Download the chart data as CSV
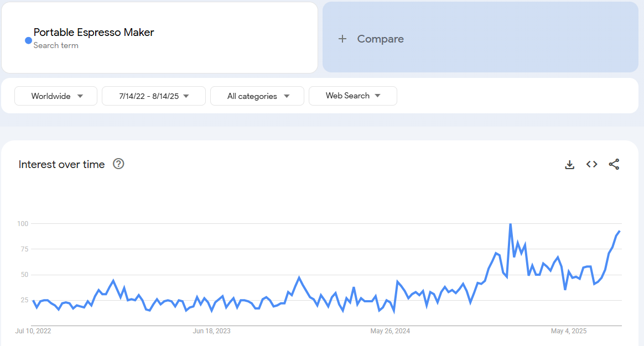The width and height of the screenshot is (644, 346). pos(569,164)
